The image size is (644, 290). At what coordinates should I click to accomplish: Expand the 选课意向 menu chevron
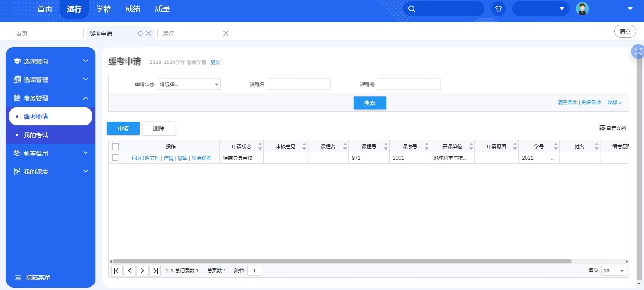coord(86,61)
